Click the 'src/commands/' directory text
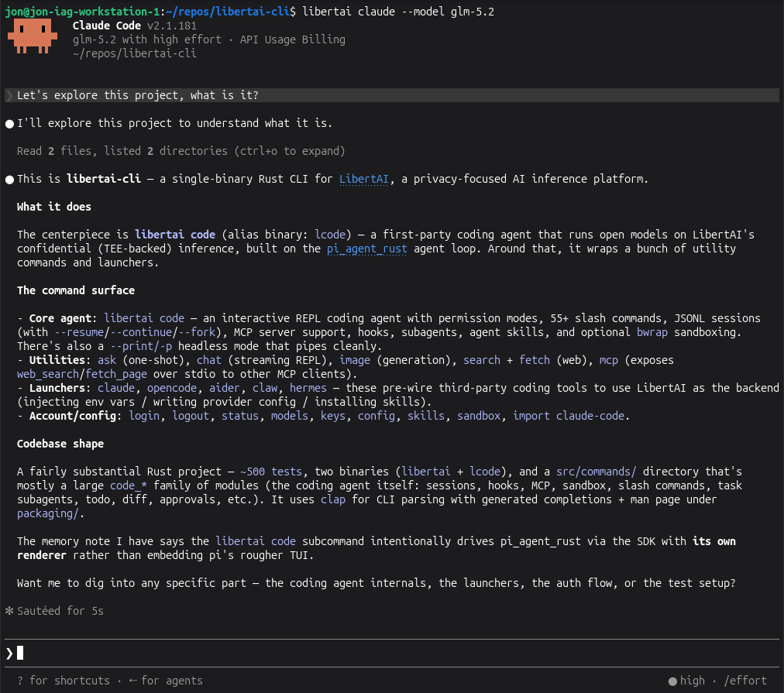The height and width of the screenshot is (693, 784). (596, 472)
